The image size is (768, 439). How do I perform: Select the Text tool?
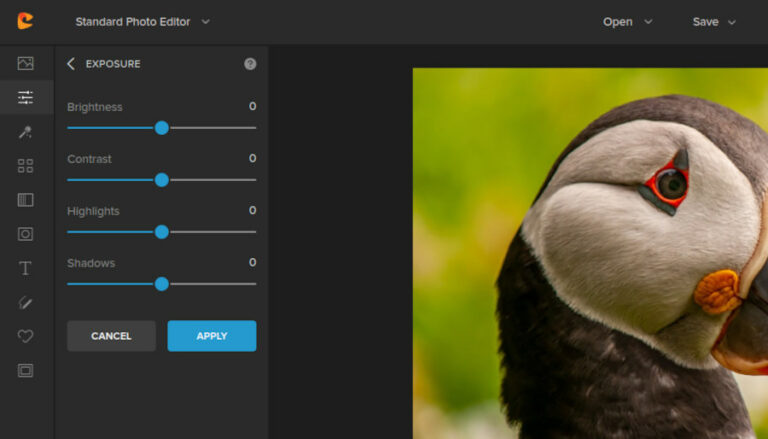point(25,268)
